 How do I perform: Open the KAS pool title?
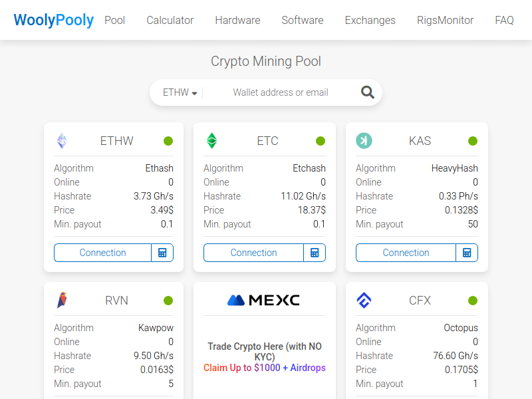coord(420,141)
